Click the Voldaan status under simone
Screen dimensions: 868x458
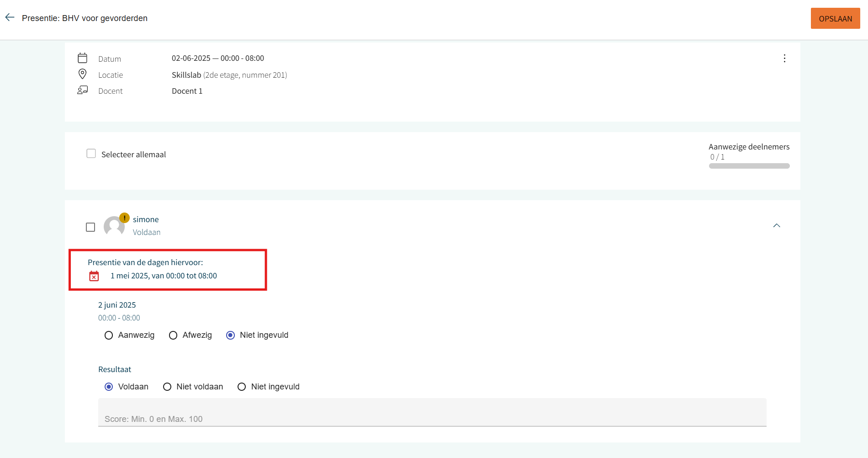[x=147, y=232]
